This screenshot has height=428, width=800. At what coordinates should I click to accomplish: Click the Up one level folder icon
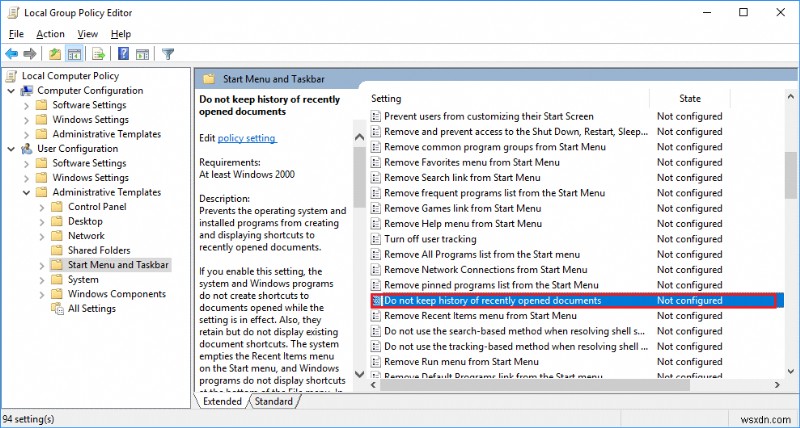pyautogui.click(x=55, y=54)
